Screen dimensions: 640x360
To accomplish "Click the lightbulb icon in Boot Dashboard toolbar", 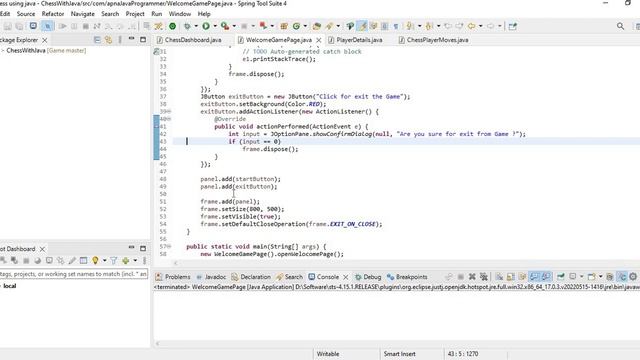I will (x=95, y=260).
